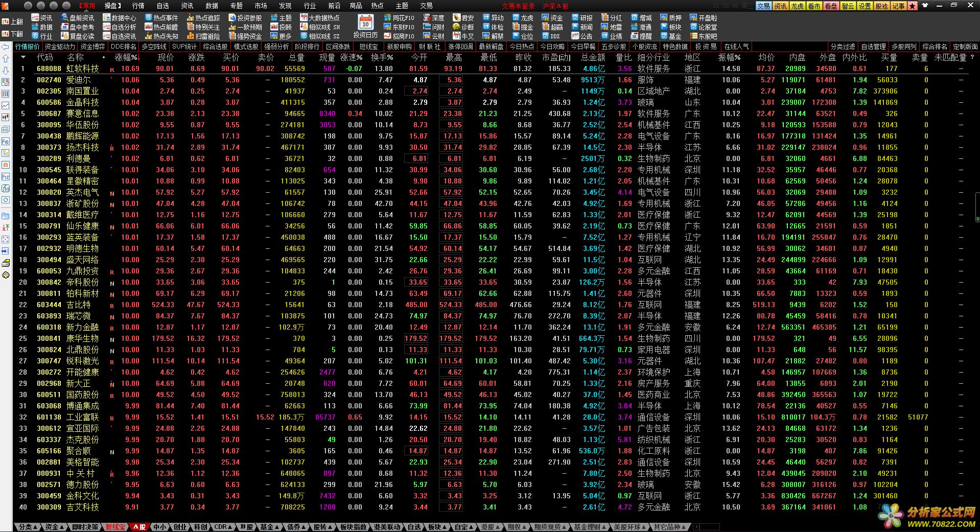Open the 盘中参考 toolbar item
This screenshot has width=980, height=532.
point(77,27)
